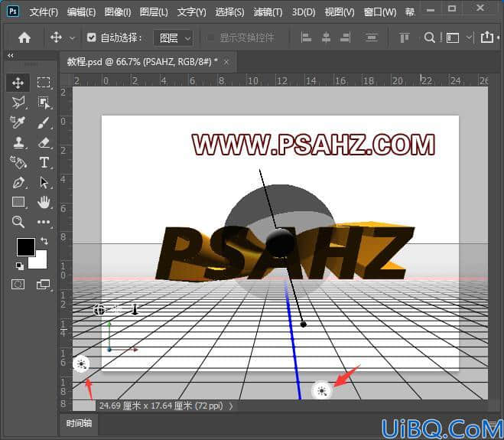Expand the Move tool preset picker arrow
The width and height of the screenshot is (504, 440).
(x=73, y=38)
